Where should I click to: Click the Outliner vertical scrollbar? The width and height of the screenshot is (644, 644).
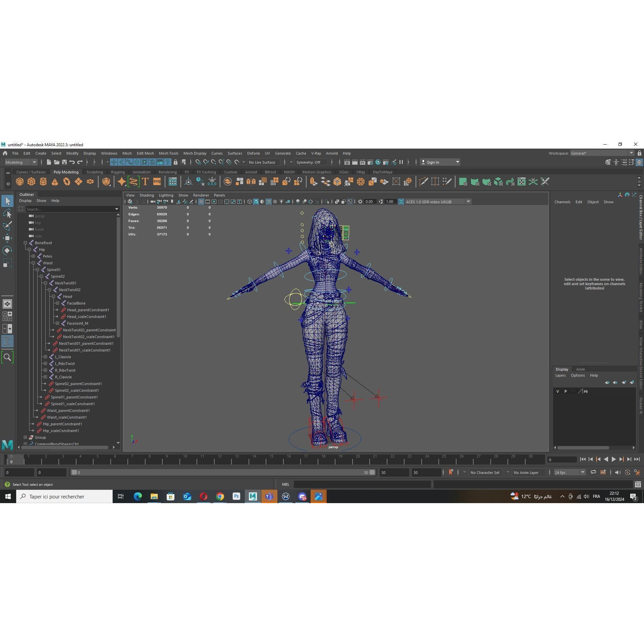coord(118,277)
